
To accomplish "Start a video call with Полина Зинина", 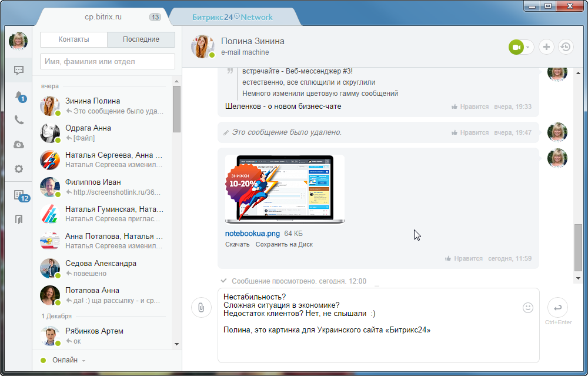I will point(516,47).
